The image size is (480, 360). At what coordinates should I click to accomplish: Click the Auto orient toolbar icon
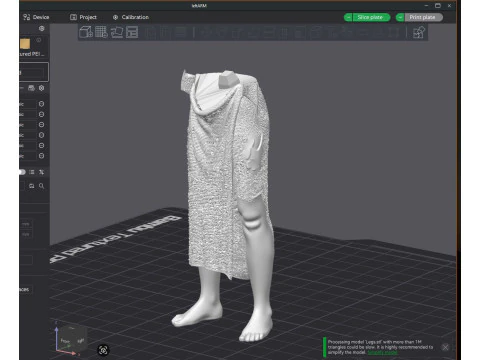click(117, 32)
